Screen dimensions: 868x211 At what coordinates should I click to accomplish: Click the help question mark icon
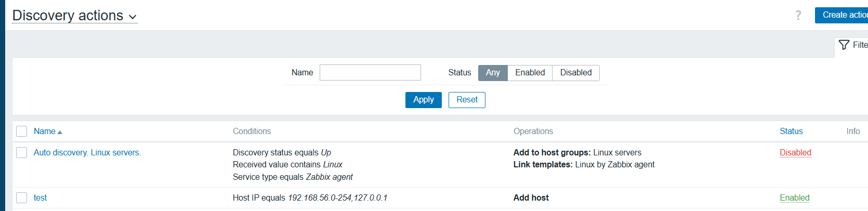click(798, 16)
